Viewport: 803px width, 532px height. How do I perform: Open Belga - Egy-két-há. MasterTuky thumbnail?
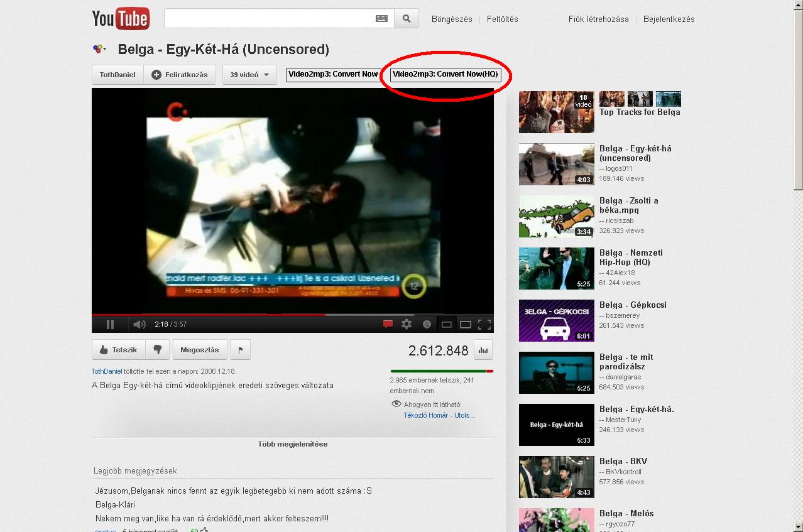pyautogui.click(x=556, y=425)
